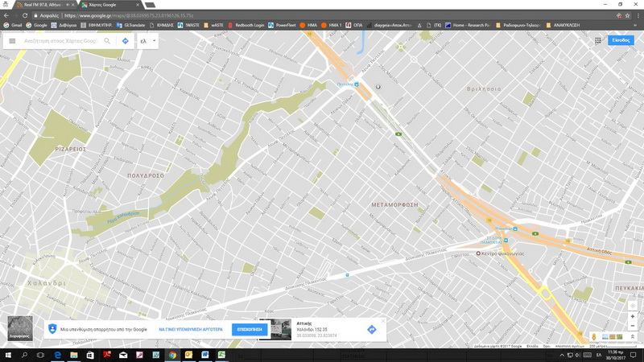Switch to satellite view thumbnail
This screenshot has height=362, width=644.
pos(19,327)
